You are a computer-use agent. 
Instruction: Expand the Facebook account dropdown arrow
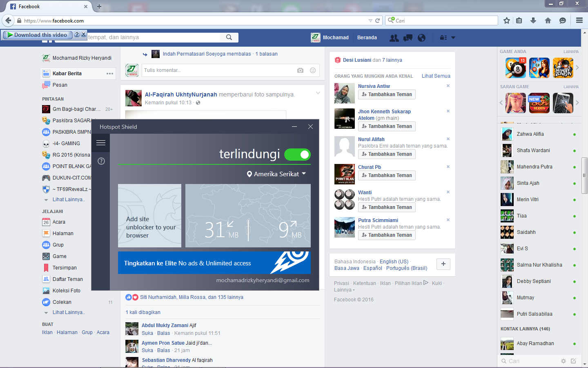453,38
